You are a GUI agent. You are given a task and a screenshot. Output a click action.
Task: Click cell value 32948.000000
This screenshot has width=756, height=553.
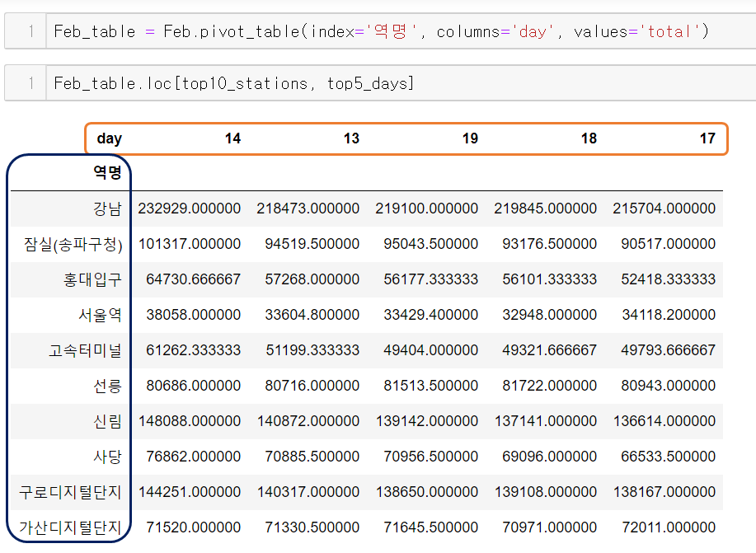tap(550, 315)
